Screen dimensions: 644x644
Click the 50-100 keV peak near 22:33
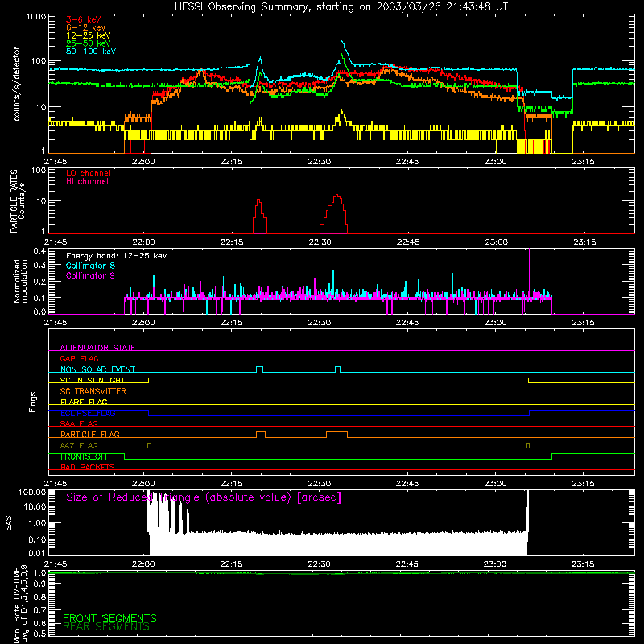(341, 42)
